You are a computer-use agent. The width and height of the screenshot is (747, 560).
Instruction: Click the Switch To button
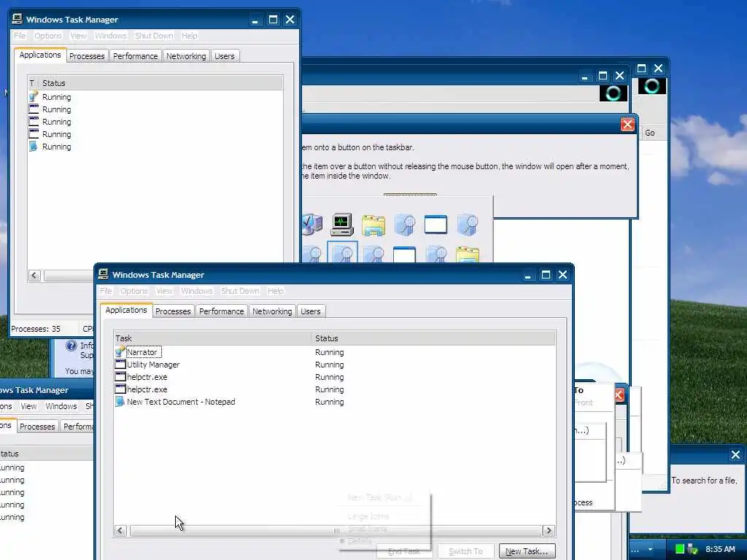[x=465, y=551]
